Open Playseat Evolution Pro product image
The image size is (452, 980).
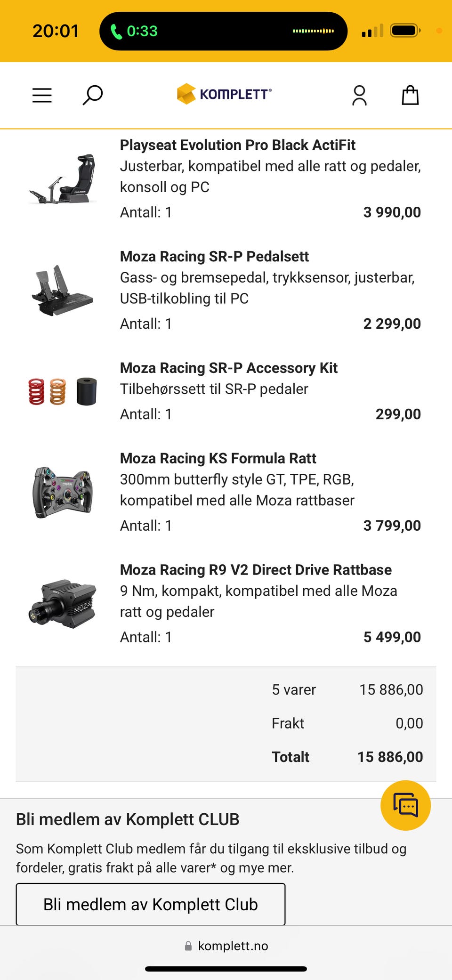[x=63, y=179]
